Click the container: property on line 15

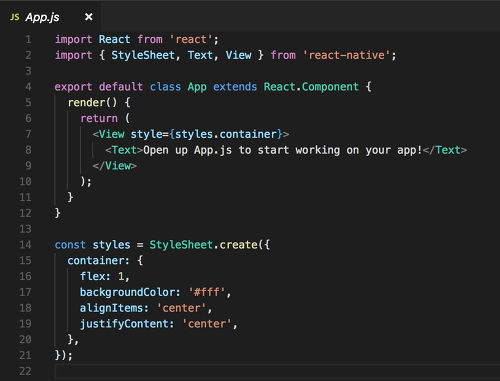[x=98, y=260]
